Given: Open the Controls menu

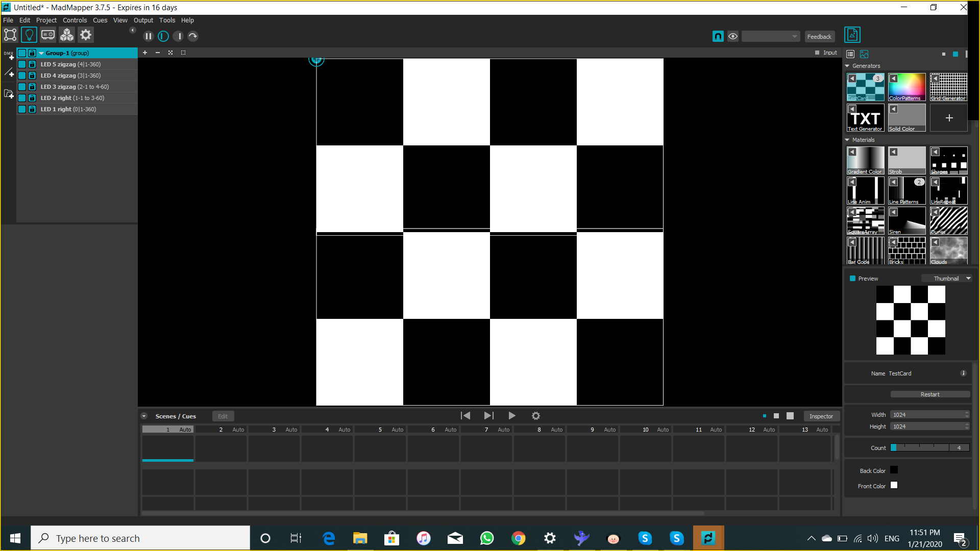Looking at the screenshot, I should pyautogui.click(x=74, y=19).
